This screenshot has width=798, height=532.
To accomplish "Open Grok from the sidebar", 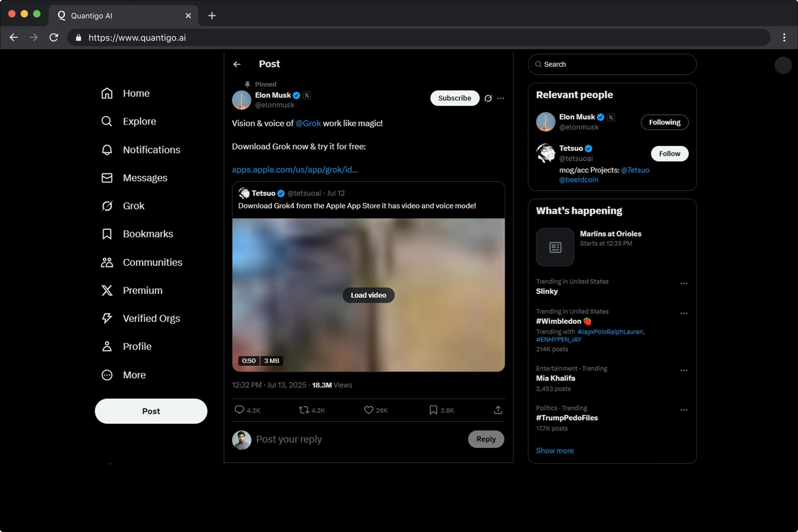I will point(123,206).
